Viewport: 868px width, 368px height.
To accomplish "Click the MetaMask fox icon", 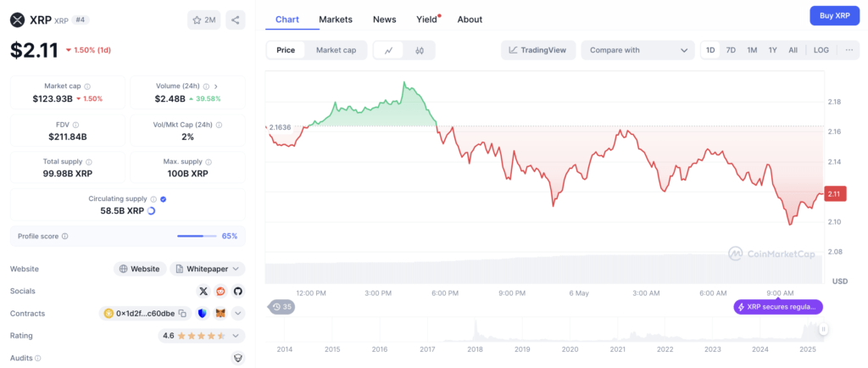I will pos(221,314).
